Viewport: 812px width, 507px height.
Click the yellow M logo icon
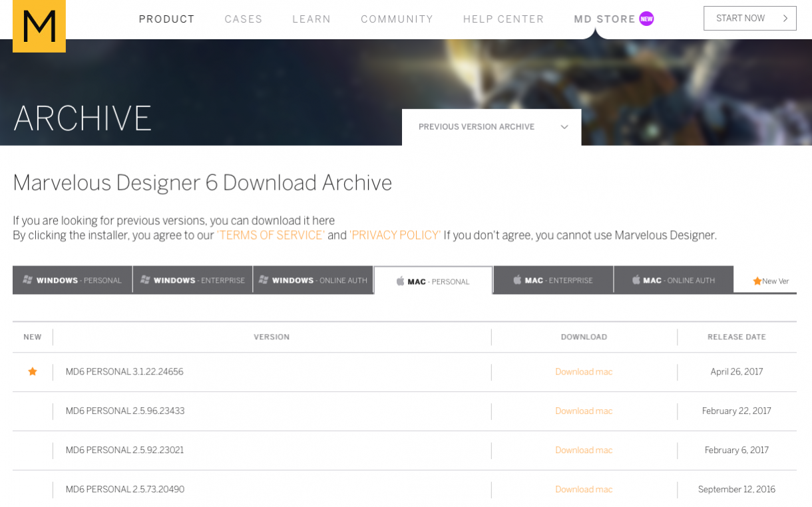click(39, 26)
